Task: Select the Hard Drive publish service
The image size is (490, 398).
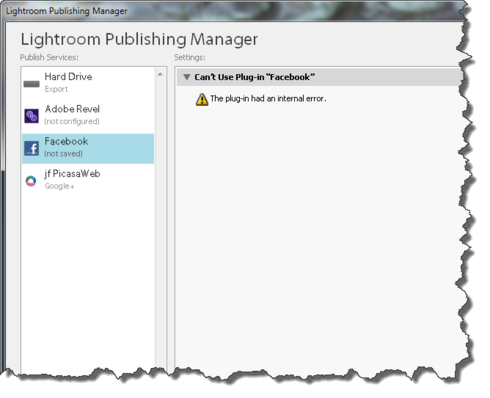Action: point(88,83)
